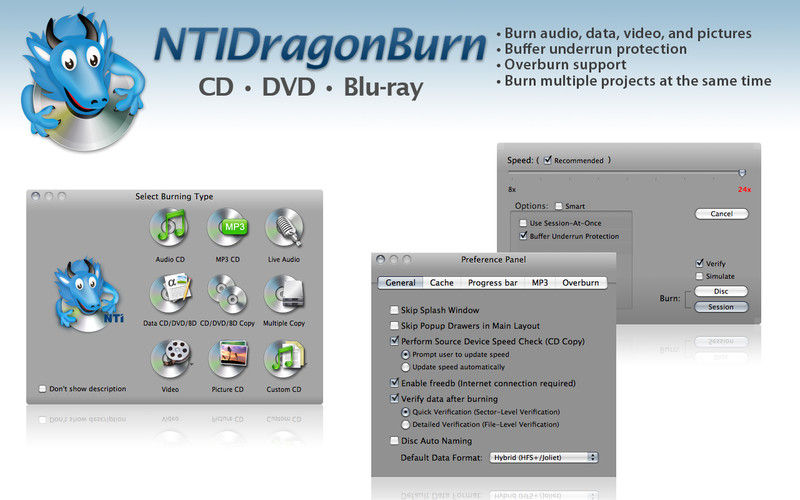This screenshot has width=800, height=500.
Task: Click the Cancel button
Action: point(721,214)
